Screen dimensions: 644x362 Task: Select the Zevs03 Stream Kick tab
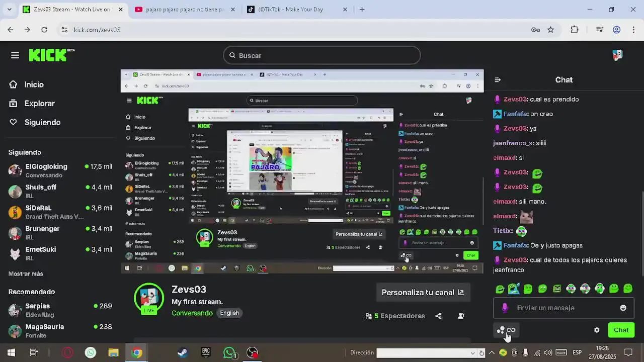pyautogui.click(x=72, y=9)
